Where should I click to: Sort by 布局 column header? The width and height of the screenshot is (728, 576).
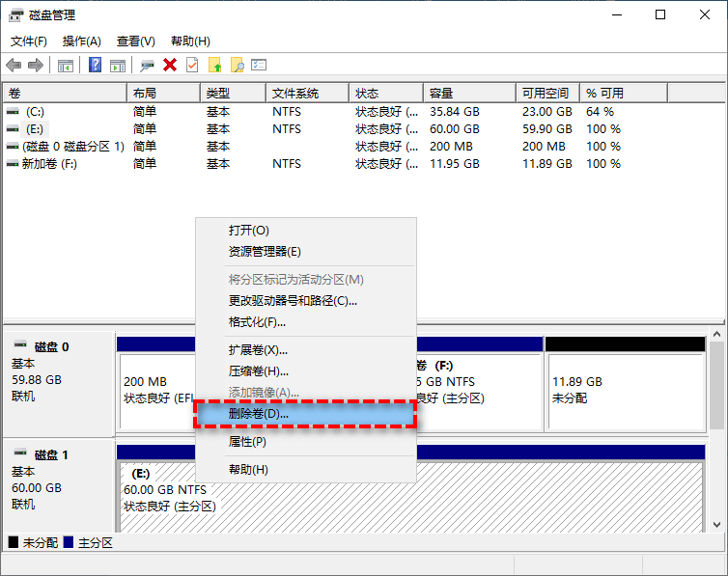click(x=163, y=94)
